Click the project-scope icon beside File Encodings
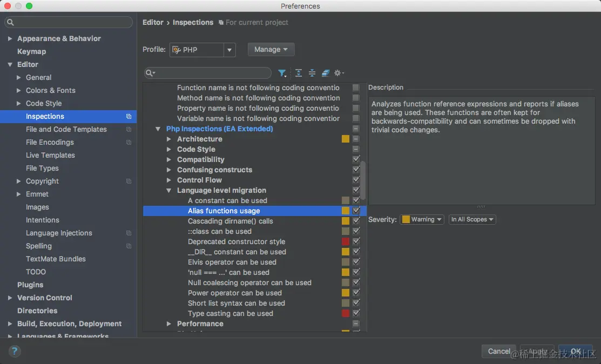601x364 pixels. click(129, 143)
